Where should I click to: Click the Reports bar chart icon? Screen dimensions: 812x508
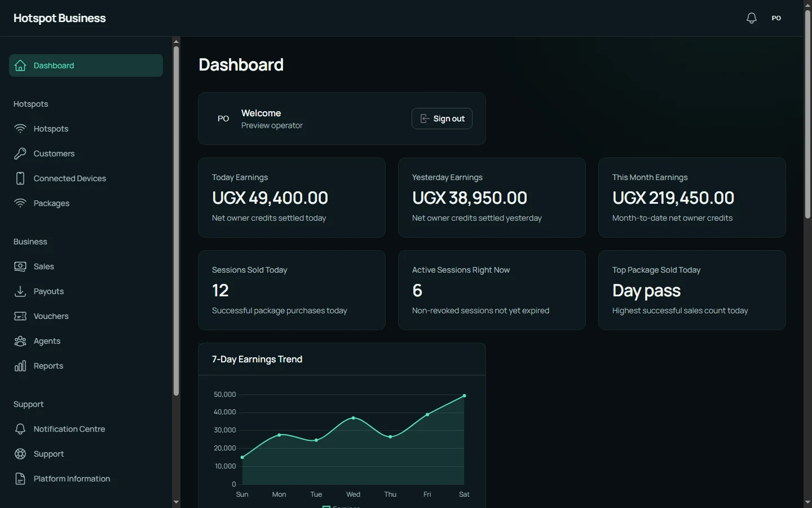20,366
